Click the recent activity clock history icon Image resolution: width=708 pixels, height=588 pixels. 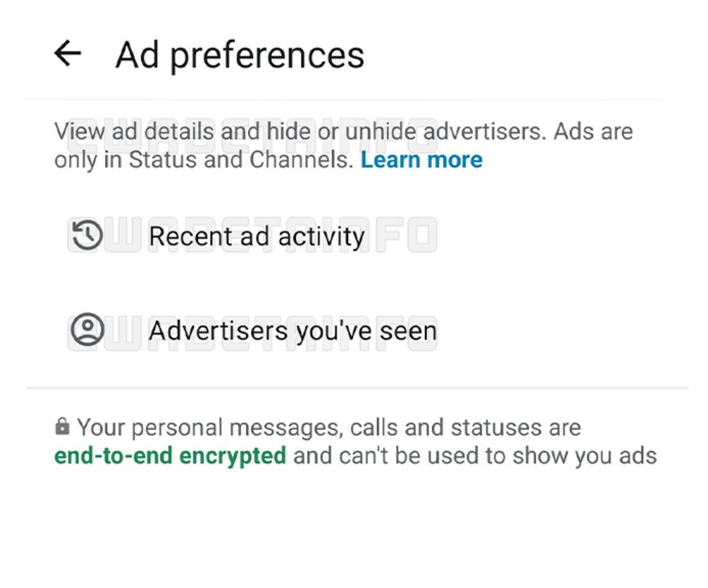(88, 235)
